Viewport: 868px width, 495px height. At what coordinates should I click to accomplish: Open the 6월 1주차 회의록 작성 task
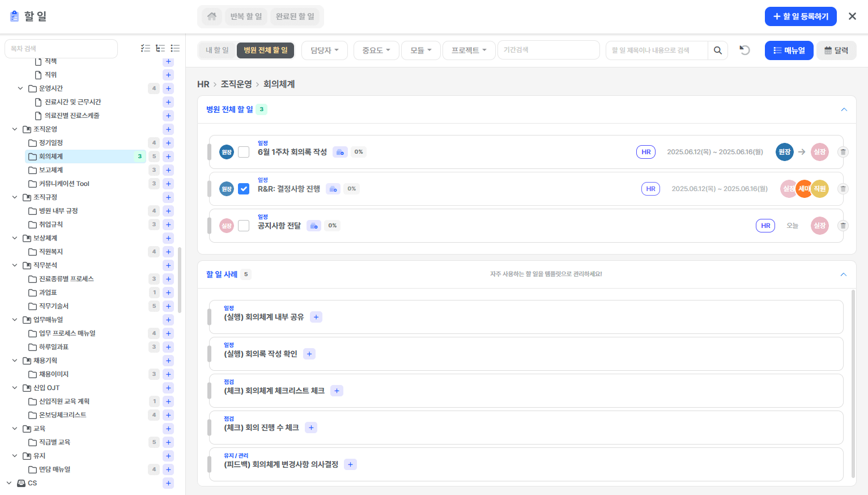pos(292,152)
